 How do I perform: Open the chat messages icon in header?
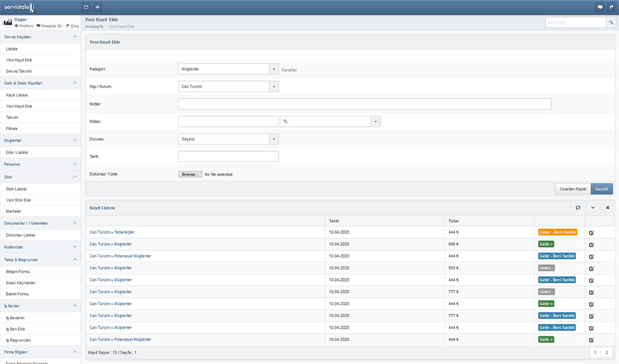pyautogui.click(x=600, y=7)
